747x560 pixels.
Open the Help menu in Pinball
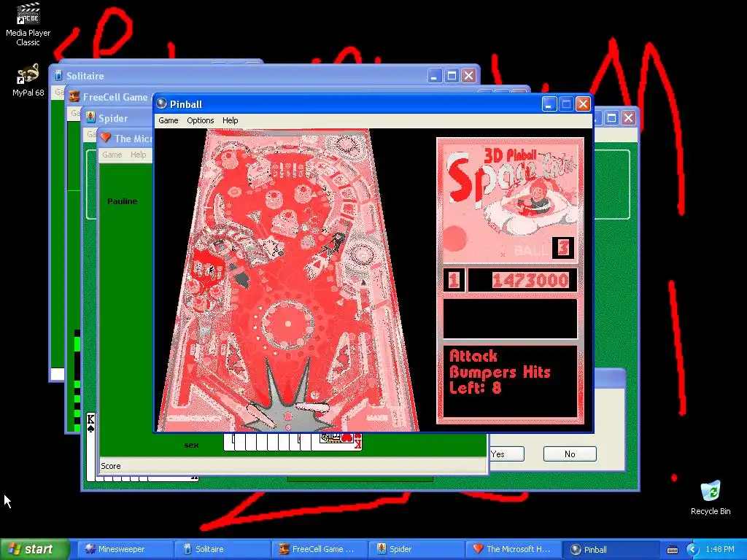(x=230, y=120)
